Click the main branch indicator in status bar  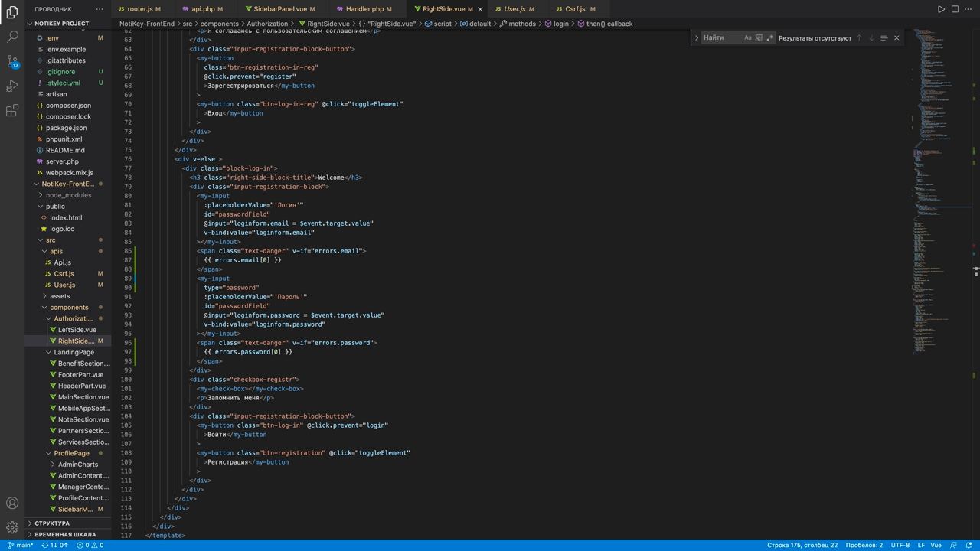click(x=21, y=545)
